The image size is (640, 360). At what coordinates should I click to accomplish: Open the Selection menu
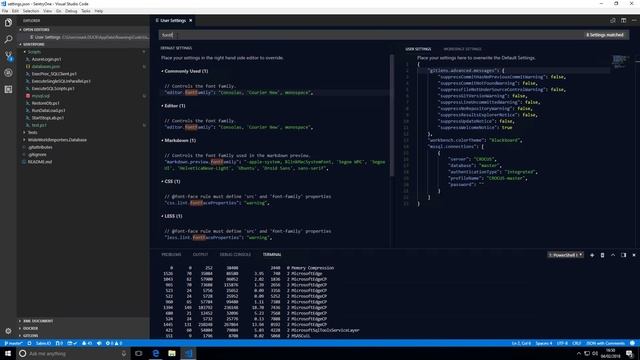[31, 11]
